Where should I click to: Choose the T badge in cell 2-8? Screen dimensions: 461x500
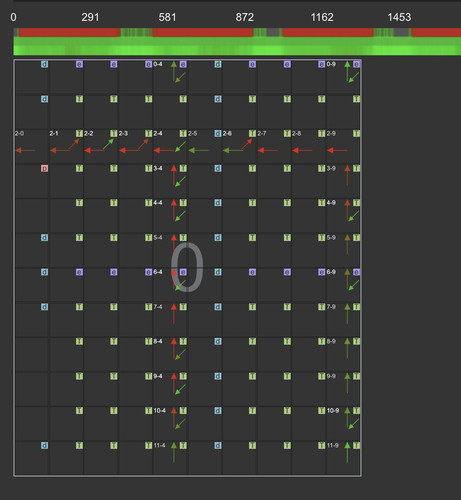[x=321, y=133]
